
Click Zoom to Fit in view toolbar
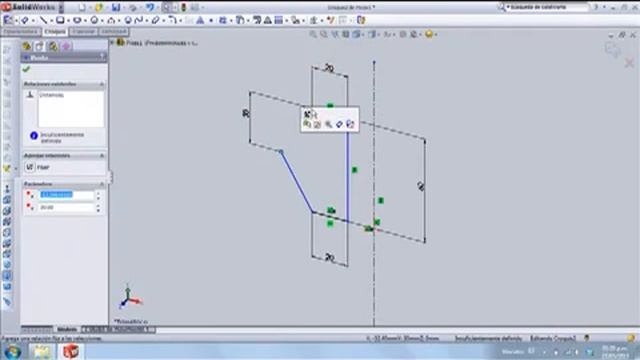[x=313, y=34]
